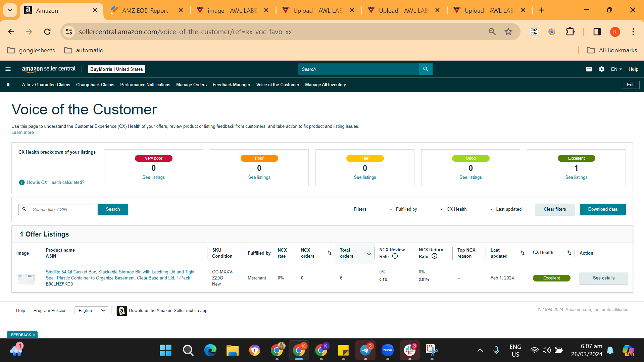Screen dimensions: 644x362
Task: Open Feedback Manager menu item
Action: [231, 85]
